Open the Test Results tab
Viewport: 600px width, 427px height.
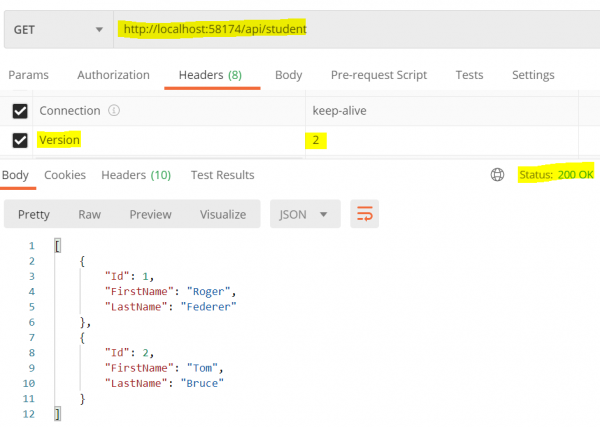click(x=222, y=175)
